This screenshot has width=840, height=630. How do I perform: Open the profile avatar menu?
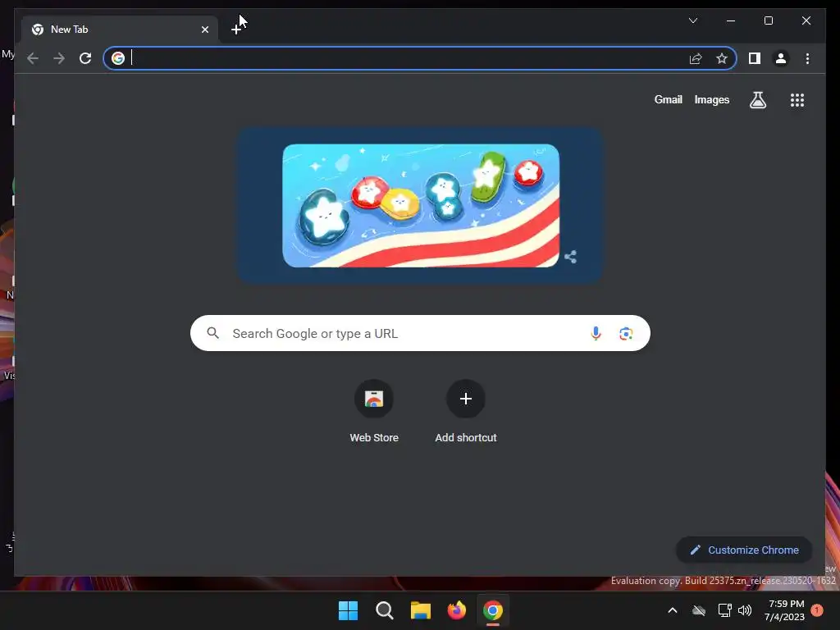[781, 58]
